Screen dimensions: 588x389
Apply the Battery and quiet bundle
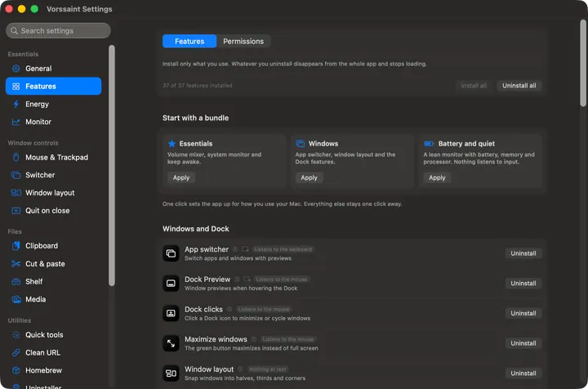tap(437, 178)
